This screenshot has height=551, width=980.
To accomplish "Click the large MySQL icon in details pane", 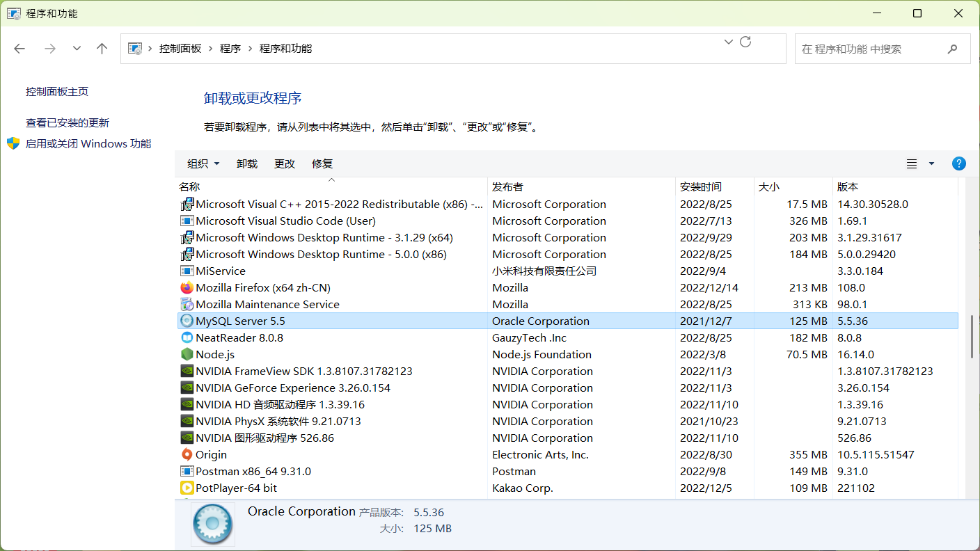I will (x=213, y=524).
